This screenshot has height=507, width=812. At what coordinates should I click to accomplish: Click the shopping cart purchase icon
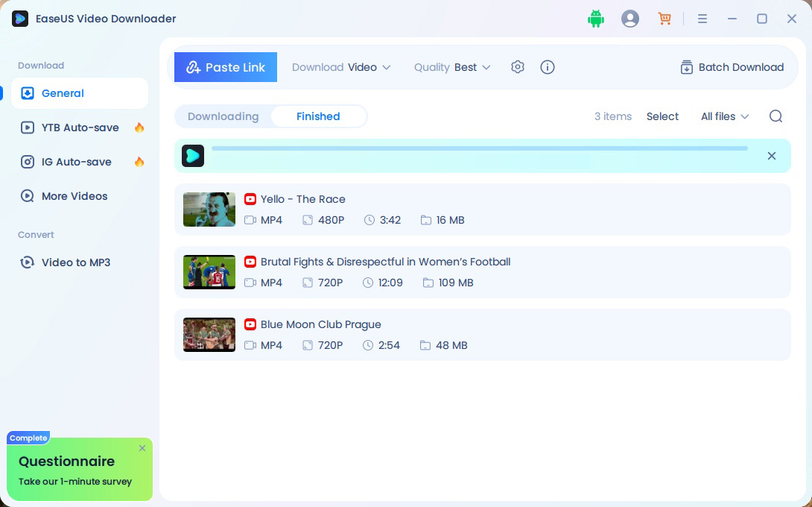(664, 19)
